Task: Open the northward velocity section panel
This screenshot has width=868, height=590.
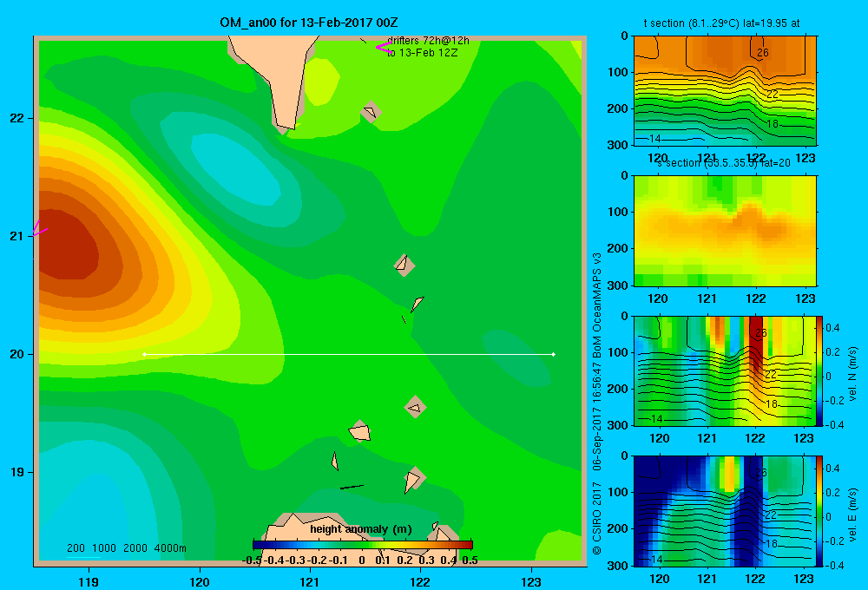Action: pos(725,370)
